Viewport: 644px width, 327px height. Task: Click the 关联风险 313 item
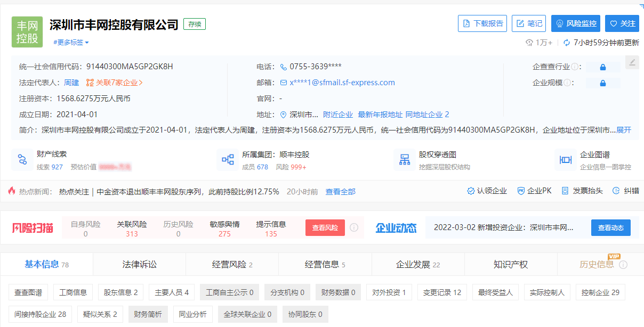click(132, 229)
